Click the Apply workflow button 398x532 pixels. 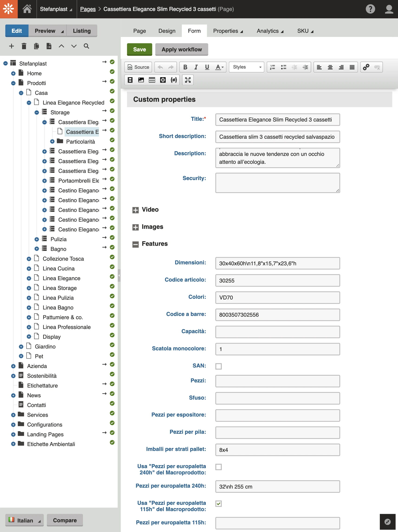182,49
